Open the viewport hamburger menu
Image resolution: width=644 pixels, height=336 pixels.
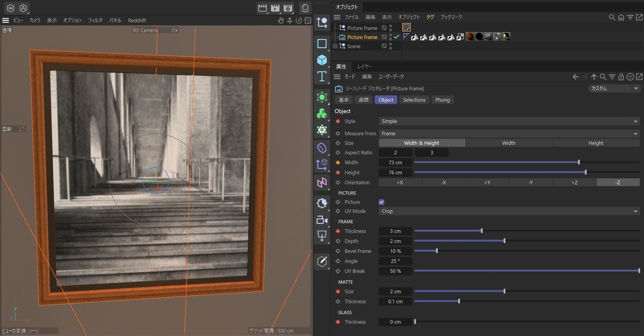5,20
